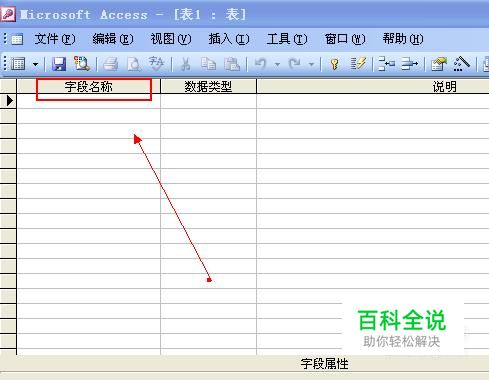Click the Print toolbar icon

(x=110, y=63)
